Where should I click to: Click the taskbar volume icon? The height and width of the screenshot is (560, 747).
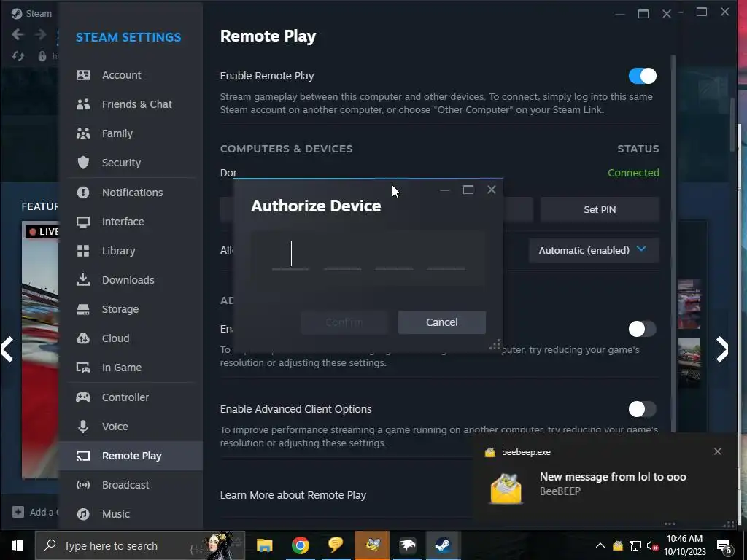(x=651, y=546)
